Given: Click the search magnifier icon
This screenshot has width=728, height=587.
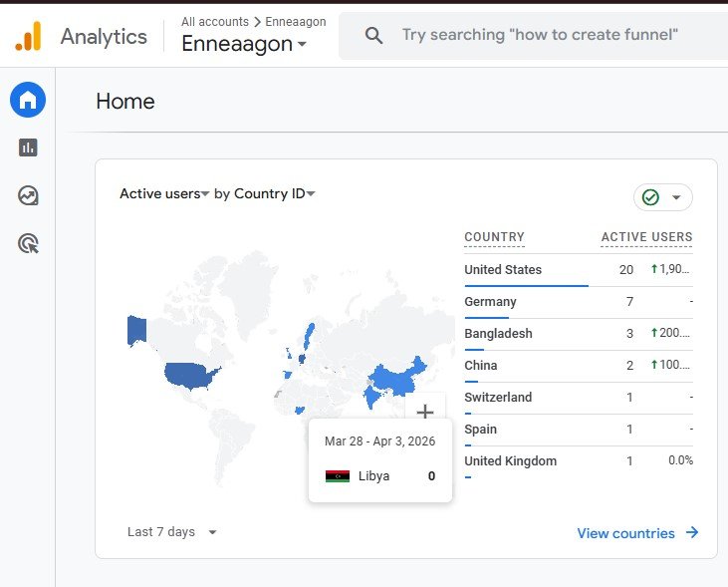Looking at the screenshot, I should pos(373,35).
